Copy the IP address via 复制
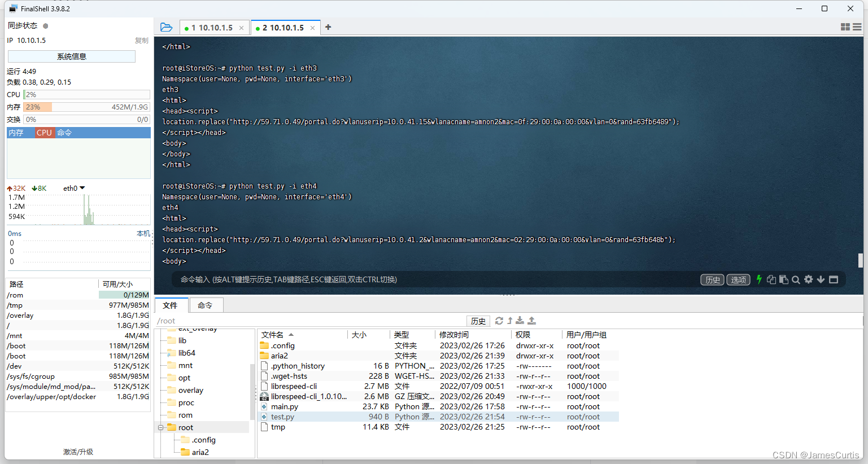This screenshot has height=464, width=868. coord(142,41)
